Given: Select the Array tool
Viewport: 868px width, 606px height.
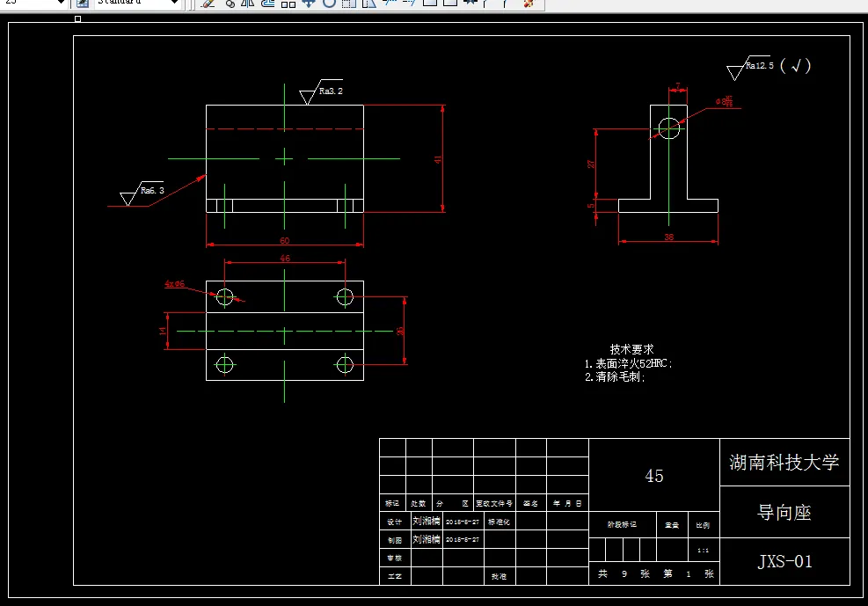Looking at the screenshot, I should [x=288, y=3].
